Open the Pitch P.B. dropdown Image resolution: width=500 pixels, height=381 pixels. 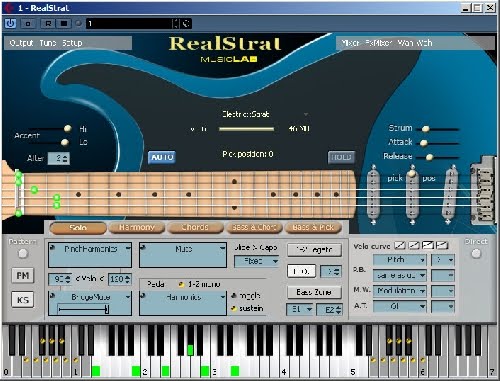[x=400, y=260]
